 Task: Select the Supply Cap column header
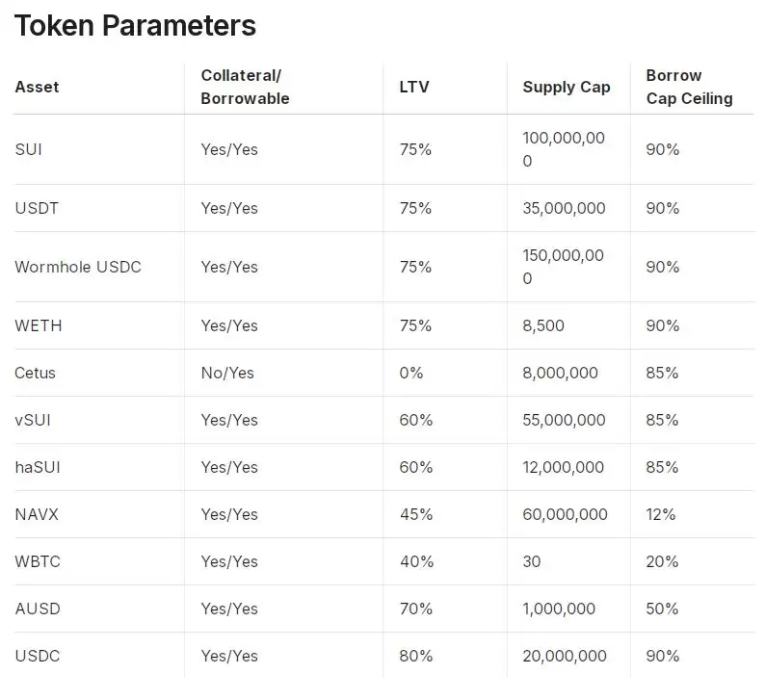click(x=567, y=87)
